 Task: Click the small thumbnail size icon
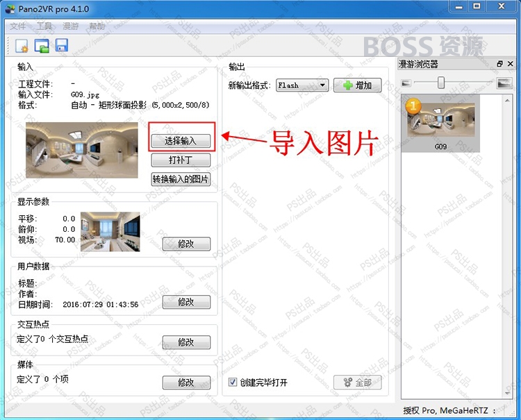coord(406,83)
